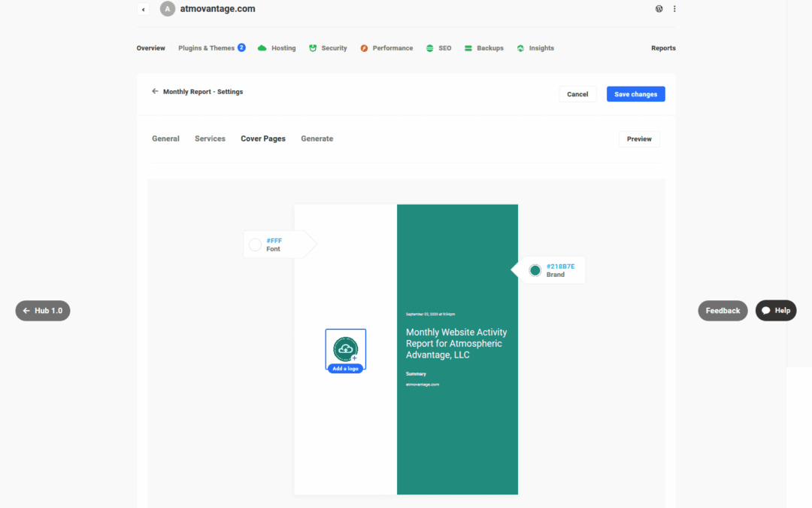The image size is (812, 508).
Task: Open the Overview tab
Action: [x=150, y=48]
